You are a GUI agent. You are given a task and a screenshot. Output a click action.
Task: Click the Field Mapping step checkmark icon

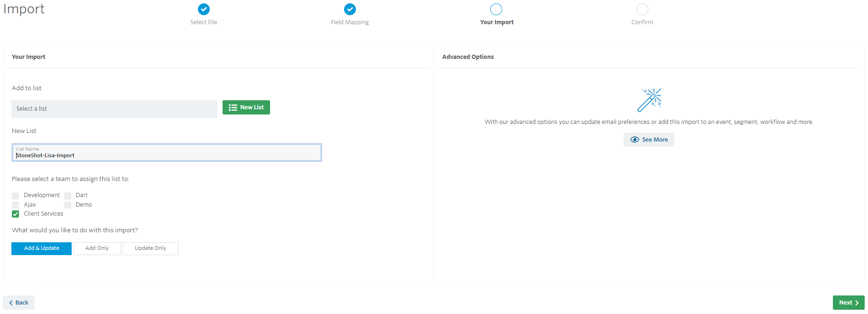350,9
